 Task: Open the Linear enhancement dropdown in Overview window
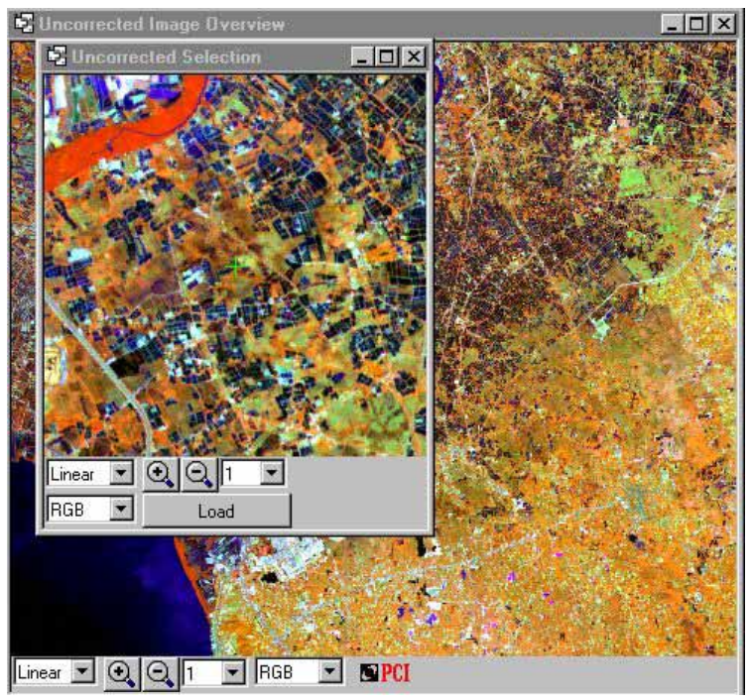click(83, 671)
